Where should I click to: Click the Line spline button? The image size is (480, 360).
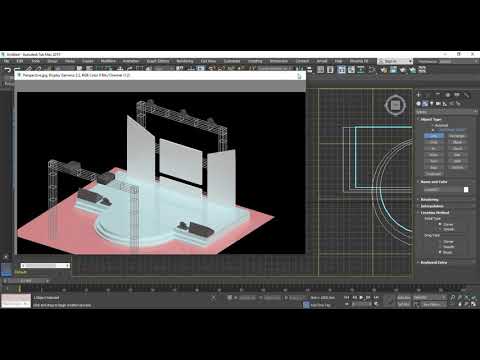tap(434, 136)
